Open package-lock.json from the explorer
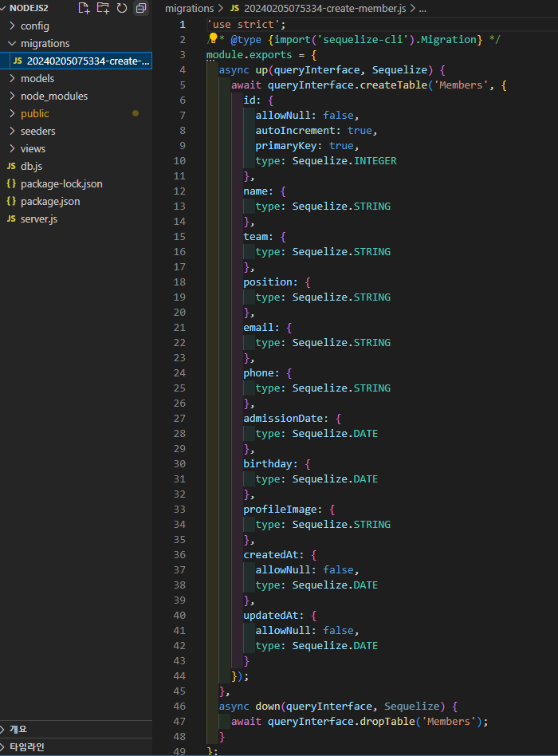The height and width of the screenshot is (756, 558). [61, 183]
